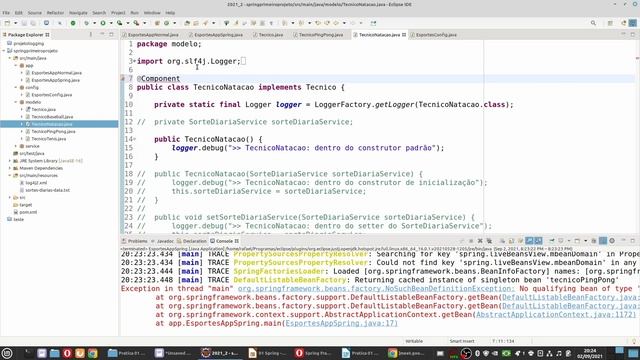Expand JRE System Library node
640x360 pixels.
click(x=10, y=161)
